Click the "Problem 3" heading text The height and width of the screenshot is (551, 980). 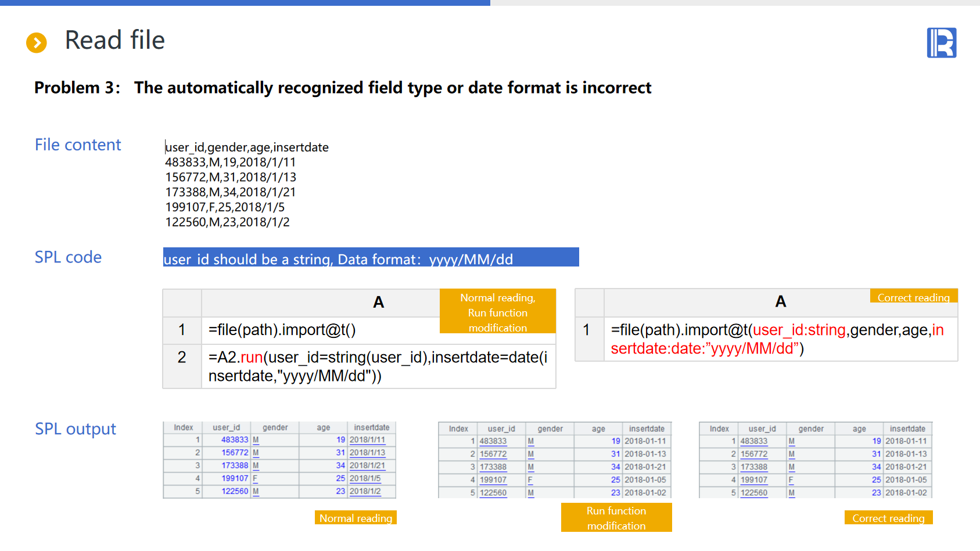pos(77,88)
